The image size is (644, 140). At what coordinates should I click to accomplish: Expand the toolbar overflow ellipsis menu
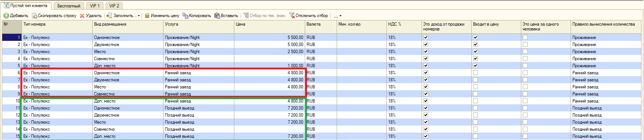coord(337,16)
